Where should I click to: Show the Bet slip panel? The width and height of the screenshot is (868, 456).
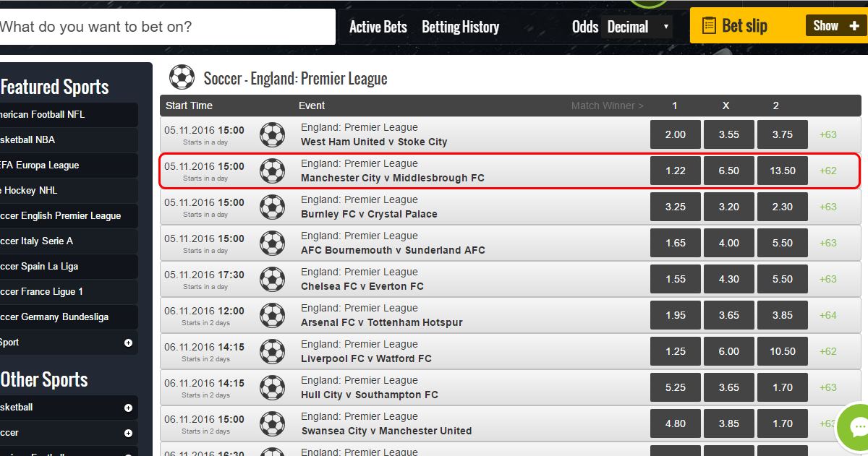click(x=835, y=26)
